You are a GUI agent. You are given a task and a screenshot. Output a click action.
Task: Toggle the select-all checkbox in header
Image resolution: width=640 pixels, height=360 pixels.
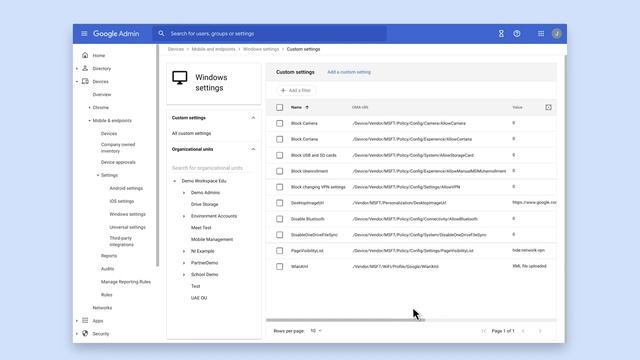tap(280, 107)
